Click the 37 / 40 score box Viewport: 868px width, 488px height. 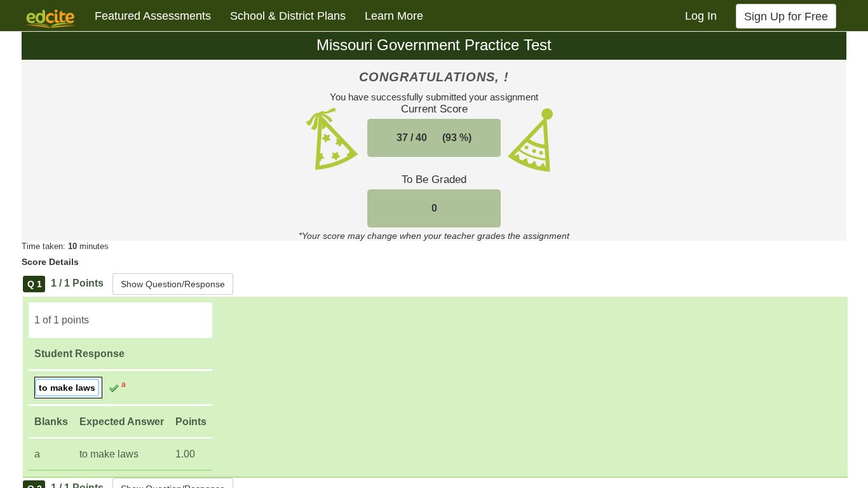tap(434, 138)
